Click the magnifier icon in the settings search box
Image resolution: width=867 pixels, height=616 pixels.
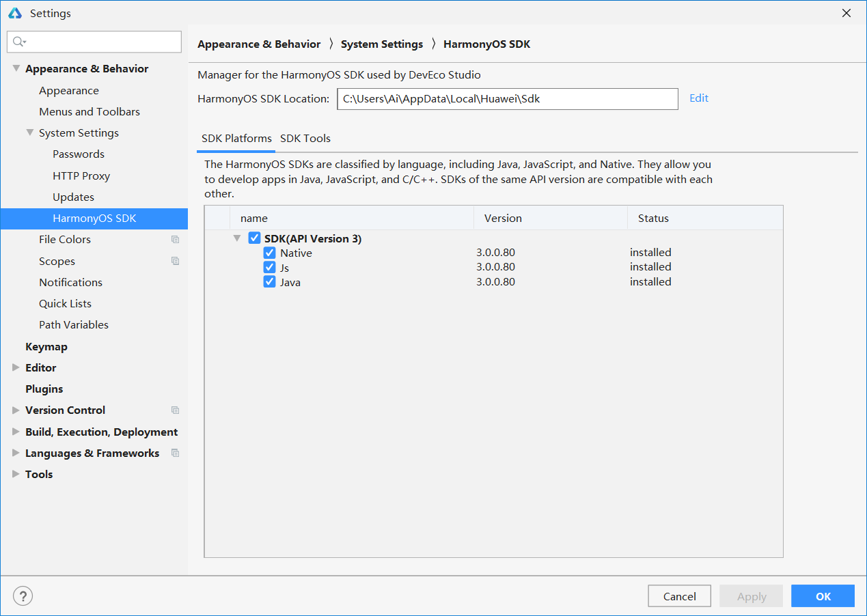(18, 42)
